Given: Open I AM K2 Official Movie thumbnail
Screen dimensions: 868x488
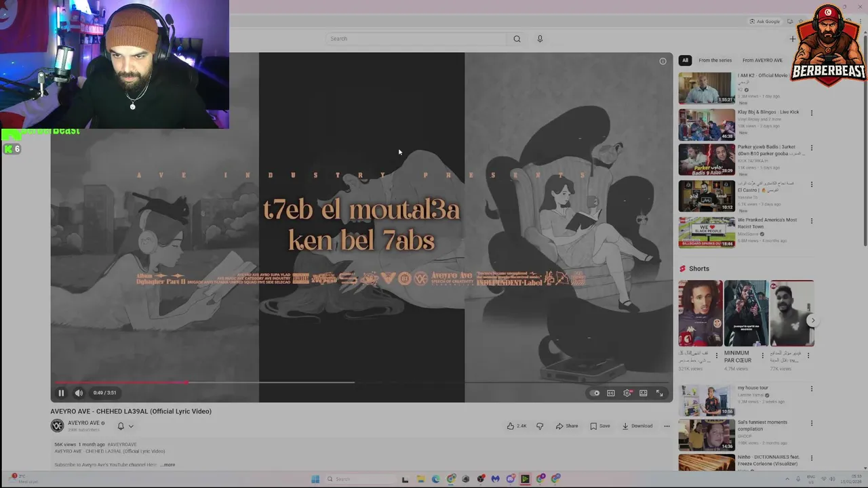Looking at the screenshot, I should 706,88.
